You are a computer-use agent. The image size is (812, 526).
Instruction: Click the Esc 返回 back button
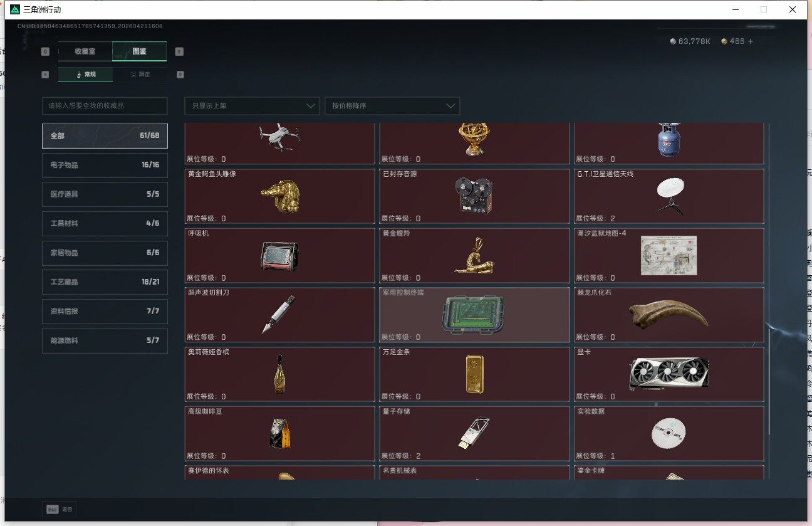[x=60, y=510]
